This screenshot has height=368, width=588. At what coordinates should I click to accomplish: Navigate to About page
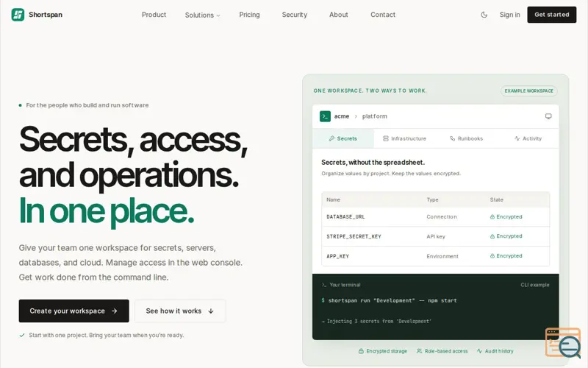point(339,15)
